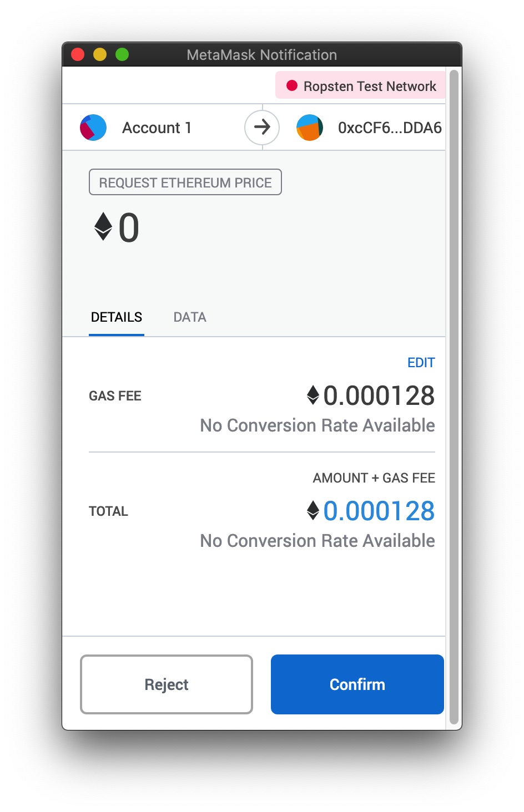Click the REQUEST ETHEREUM PRICE label
Image resolution: width=524 pixels, height=812 pixels.
[x=185, y=182]
